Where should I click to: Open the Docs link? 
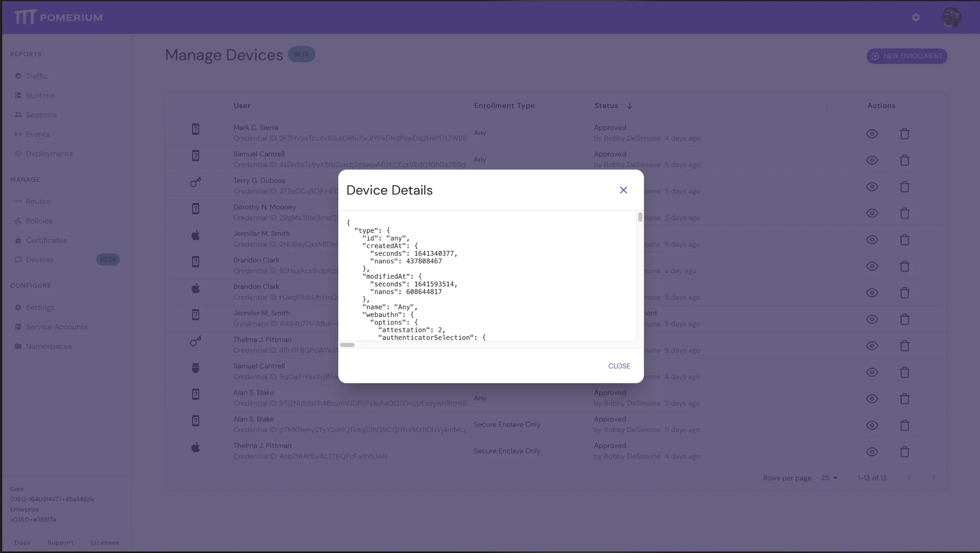click(22, 542)
